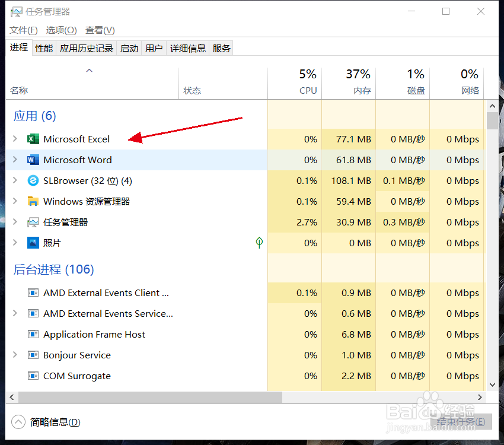The width and height of the screenshot is (504, 445).
Task: Click the Windows 资源管理器 folder icon
Action: tap(33, 201)
